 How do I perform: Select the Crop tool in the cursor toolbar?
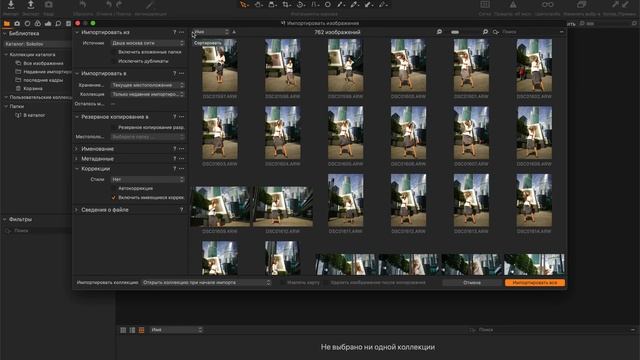(x=286, y=5)
